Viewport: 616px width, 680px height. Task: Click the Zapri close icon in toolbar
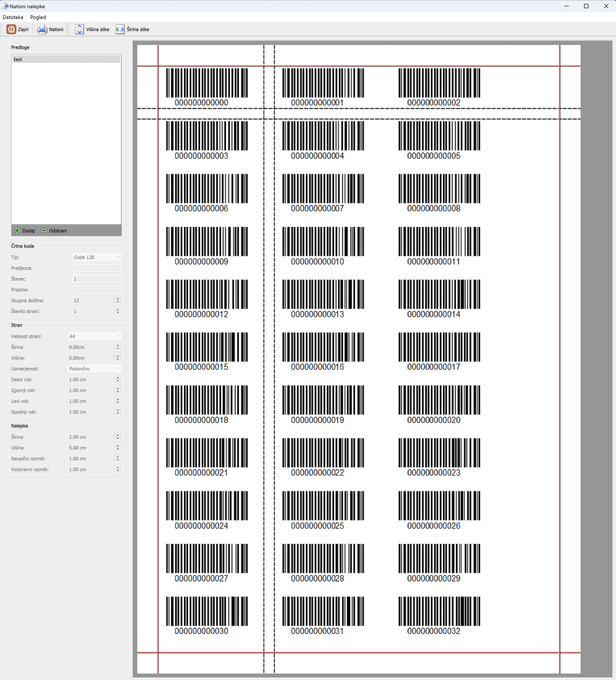(11, 29)
